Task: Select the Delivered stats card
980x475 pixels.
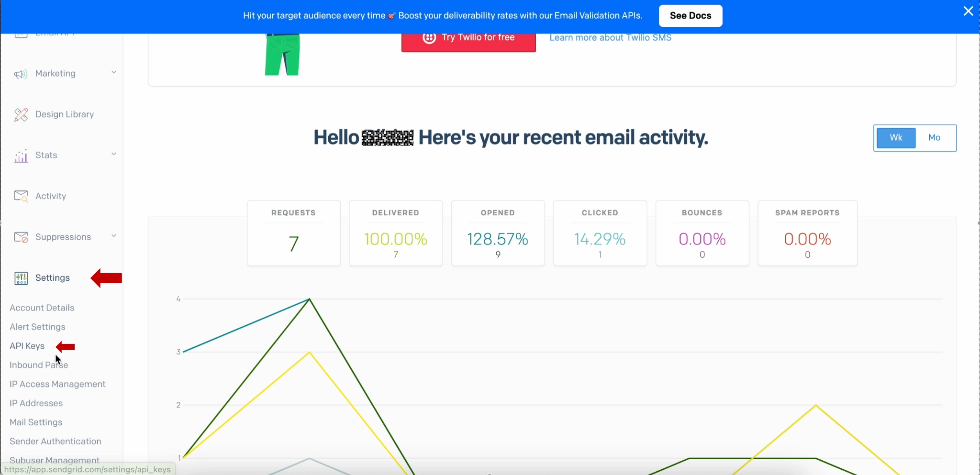Action: 396,233
